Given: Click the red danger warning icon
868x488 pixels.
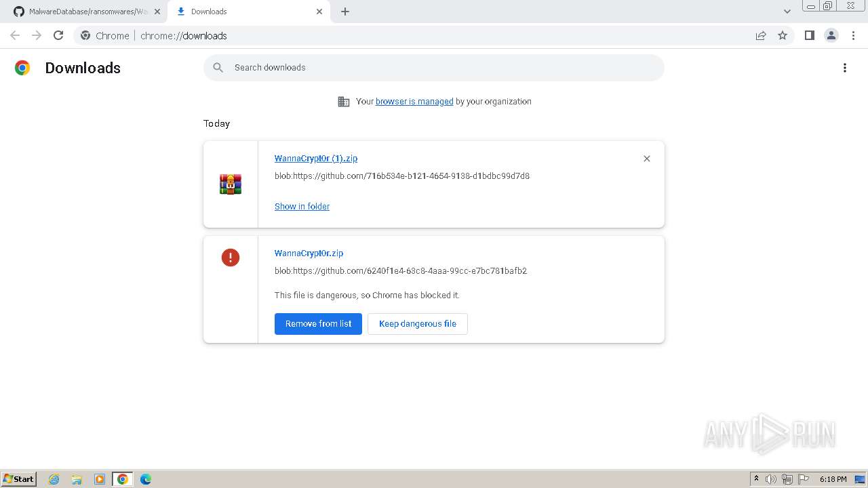Looking at the screenshot, I should [x=231, y=258].
